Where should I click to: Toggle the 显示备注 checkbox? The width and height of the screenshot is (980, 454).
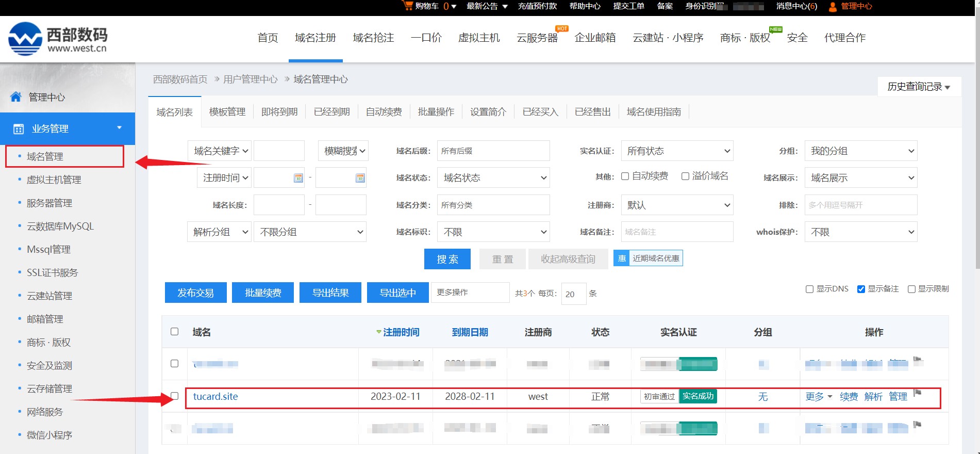pos(860,289)
